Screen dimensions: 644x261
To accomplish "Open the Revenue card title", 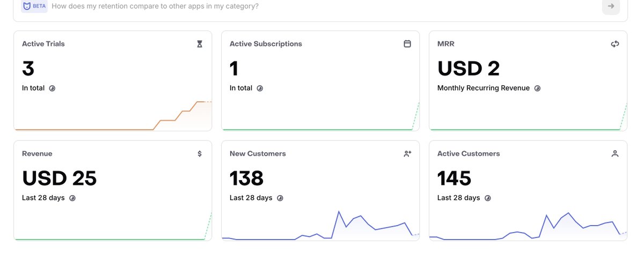I will [x=38, y=154].
